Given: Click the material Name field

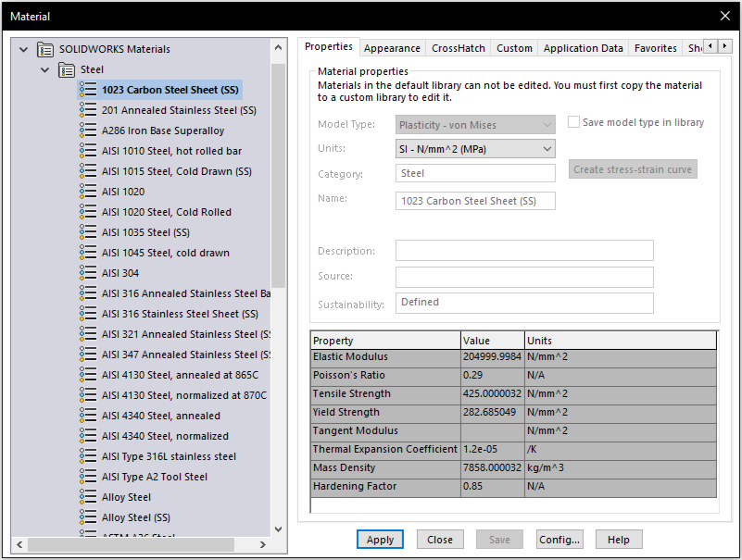Looking at the screenshot, I should pos(475,201).
